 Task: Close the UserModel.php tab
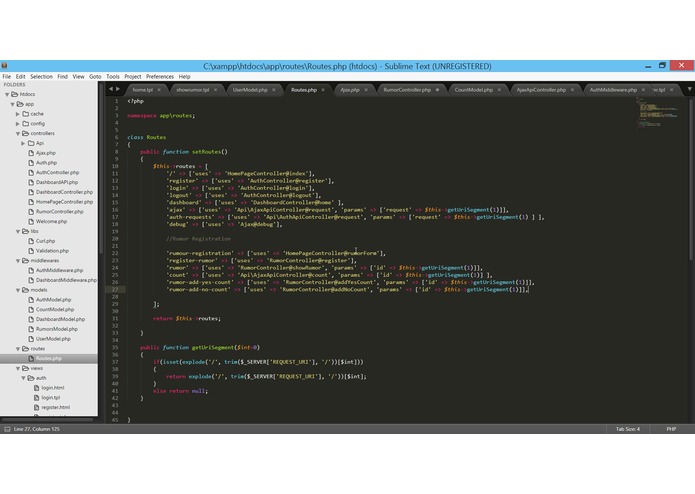point(274,90)
